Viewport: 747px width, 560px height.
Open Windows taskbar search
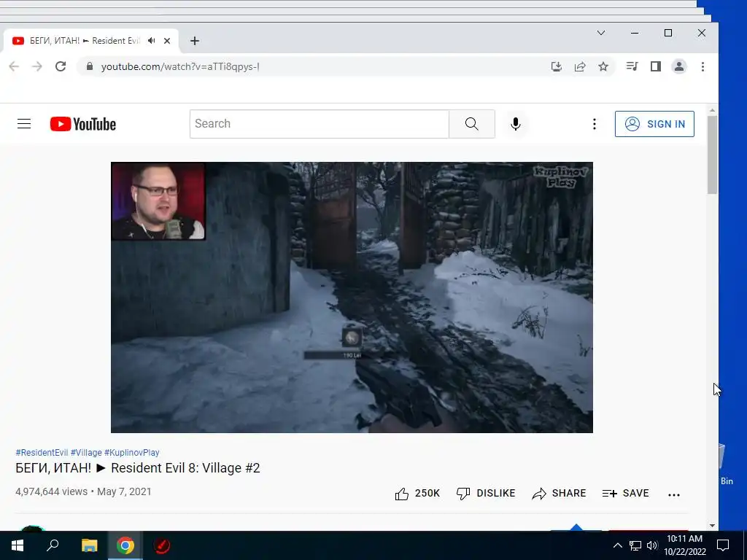click(53, 545)
